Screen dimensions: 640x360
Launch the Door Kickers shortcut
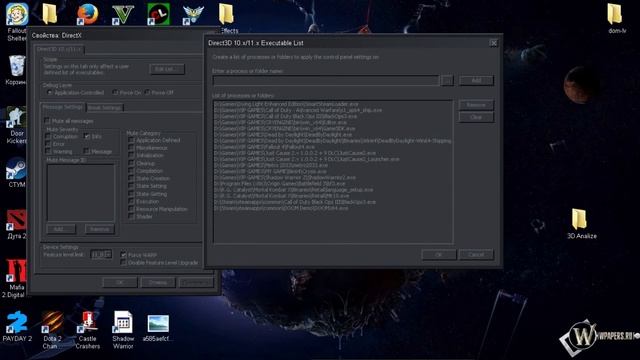click(17, 118)
